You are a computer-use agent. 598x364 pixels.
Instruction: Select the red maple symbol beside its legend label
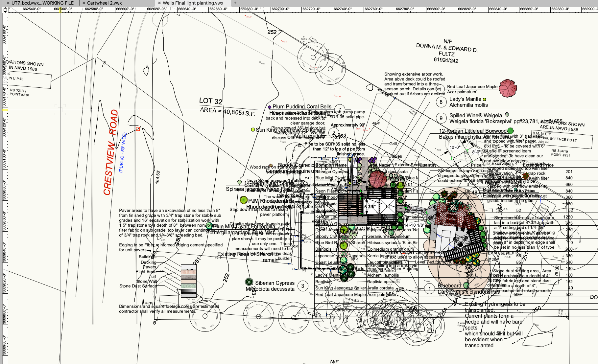click(508, 88)
